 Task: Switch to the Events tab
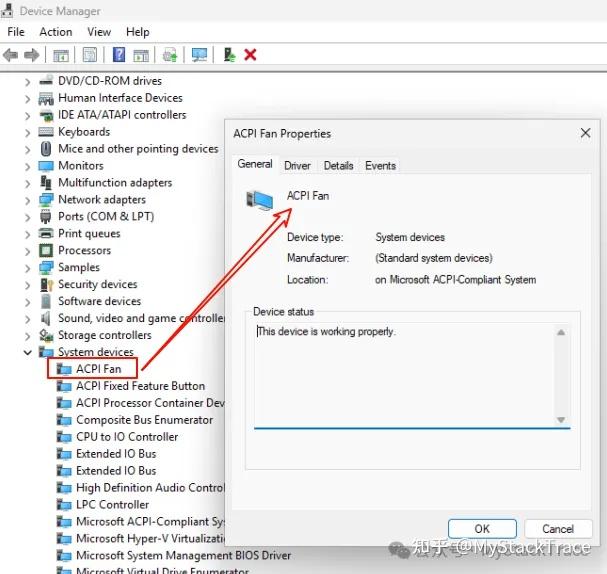381,166
